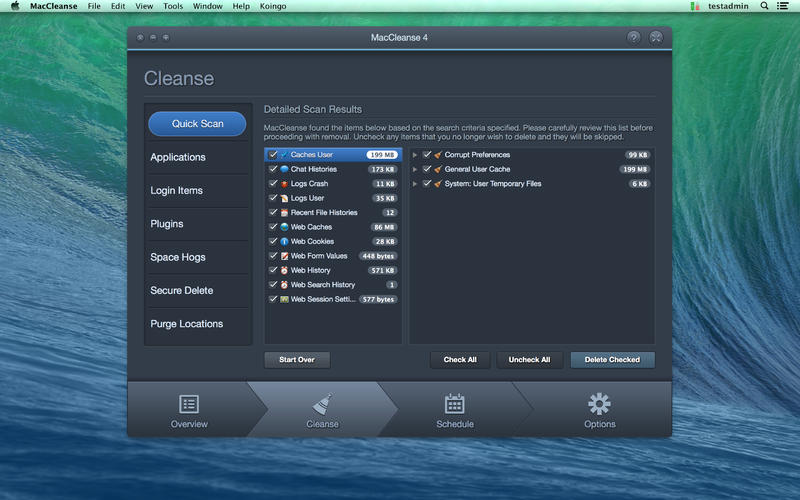Click the full screen arrows icon in title bar
The width and height of the screenshot is (800, 500).
[x=656, y=37]
